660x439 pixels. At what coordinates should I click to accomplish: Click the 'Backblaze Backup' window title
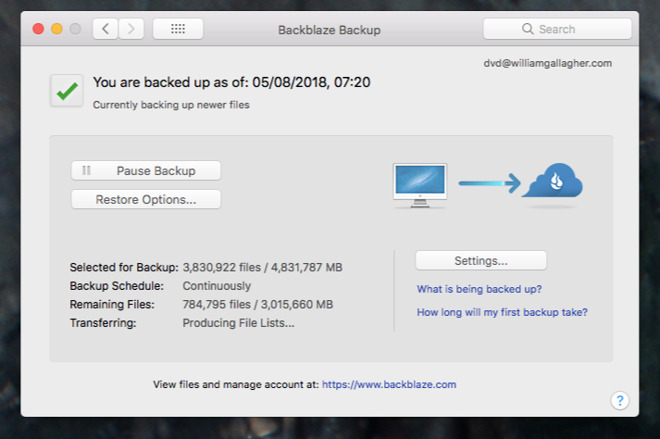point(329,30)
